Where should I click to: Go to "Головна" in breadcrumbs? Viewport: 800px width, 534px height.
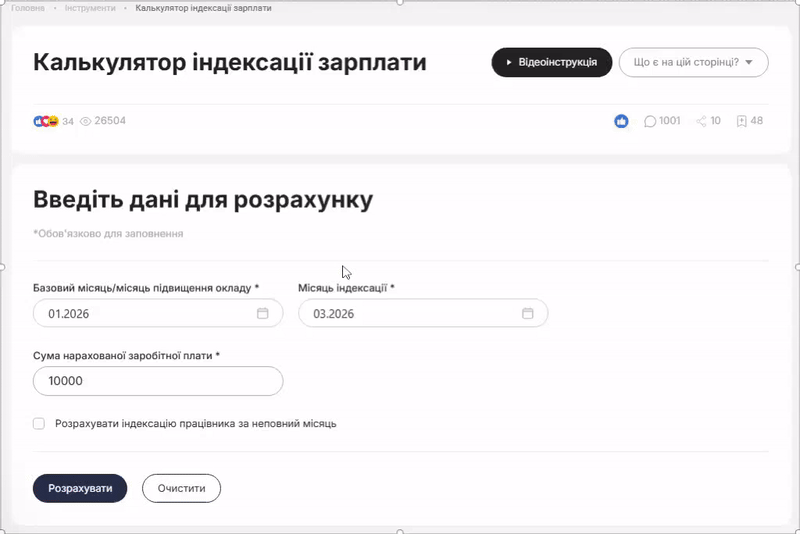[x=28, y=8]
